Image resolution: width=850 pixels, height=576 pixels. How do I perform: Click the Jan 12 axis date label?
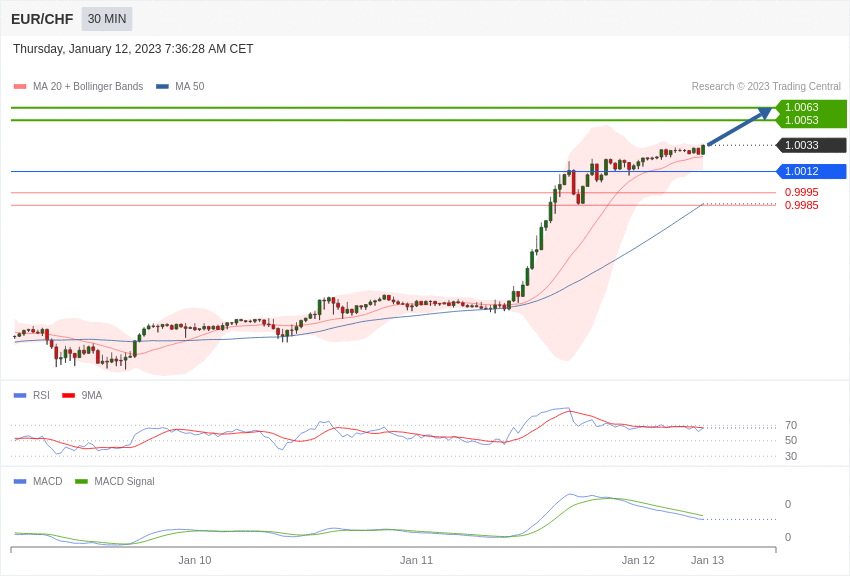[x=638, y=560]
